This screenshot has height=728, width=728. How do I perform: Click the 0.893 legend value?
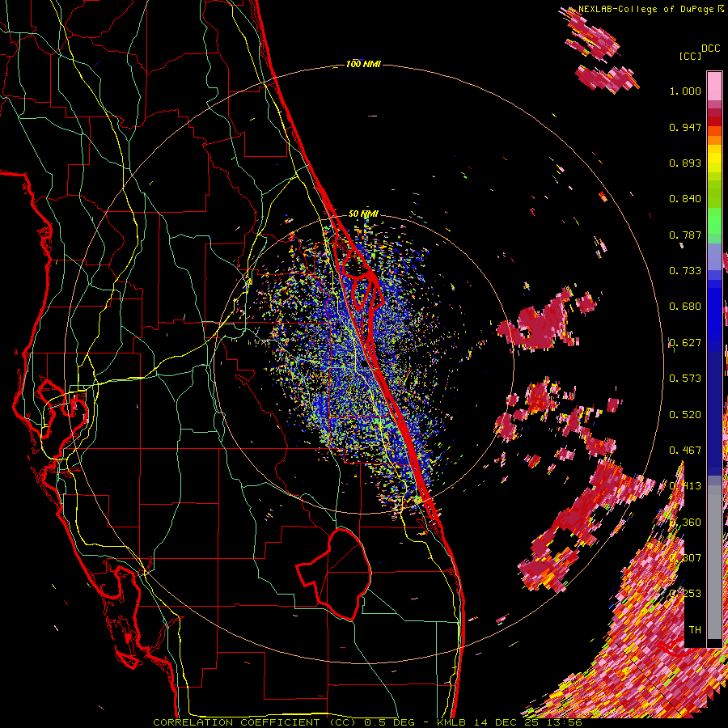pos(685,163)
